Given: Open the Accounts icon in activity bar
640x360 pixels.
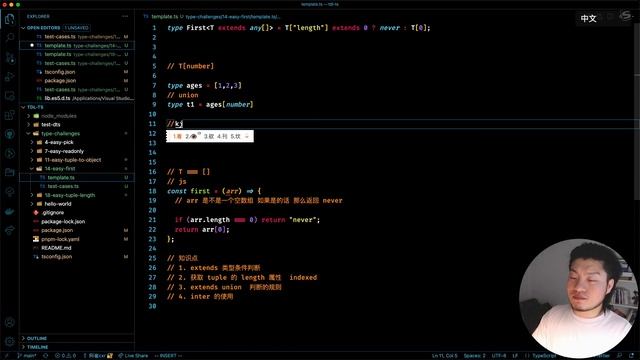Looking at the screenshot, I should click(9, 322).
